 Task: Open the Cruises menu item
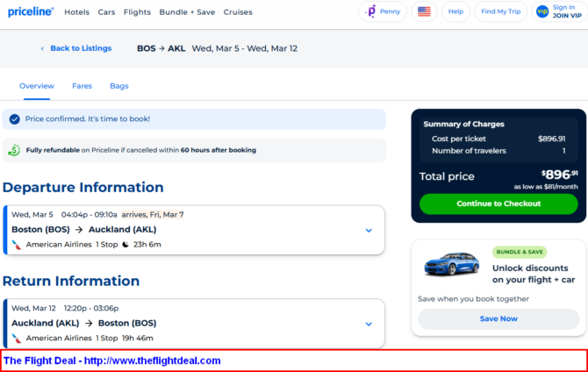(x=238, y=12)
